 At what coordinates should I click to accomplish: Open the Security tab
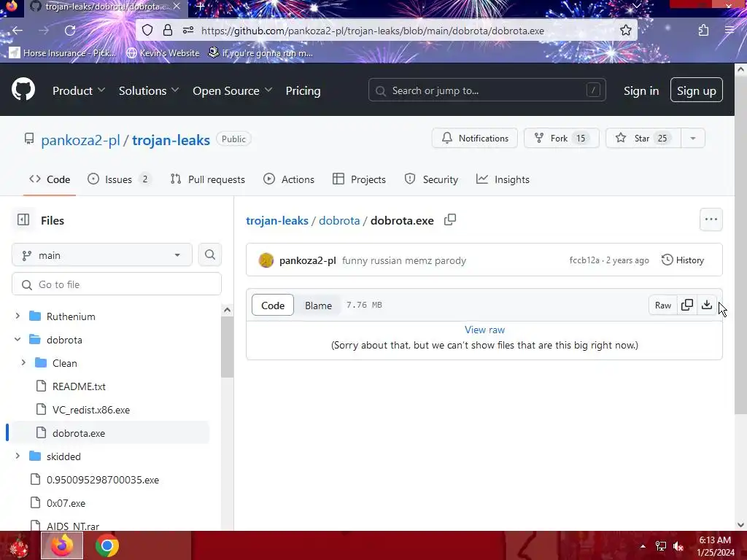point(431,179)
